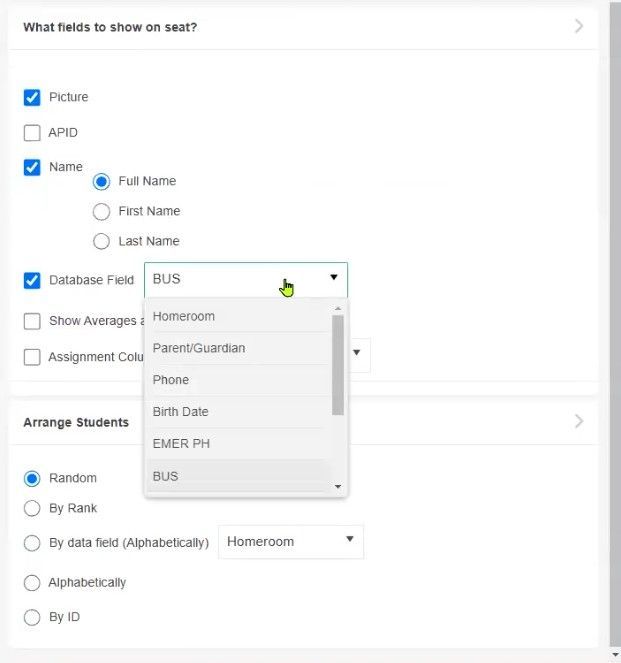Choose Phone from the dropdown list

238,380
